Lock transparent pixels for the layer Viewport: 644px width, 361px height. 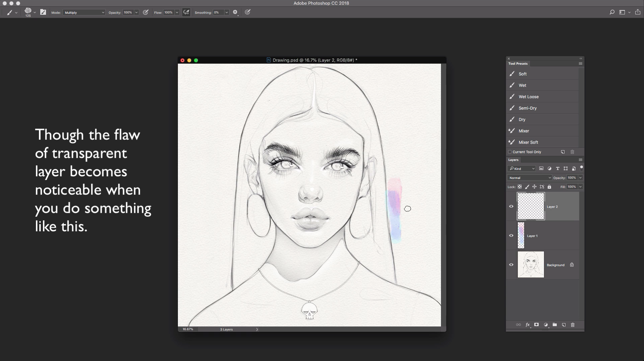click(x=519, y=187)
